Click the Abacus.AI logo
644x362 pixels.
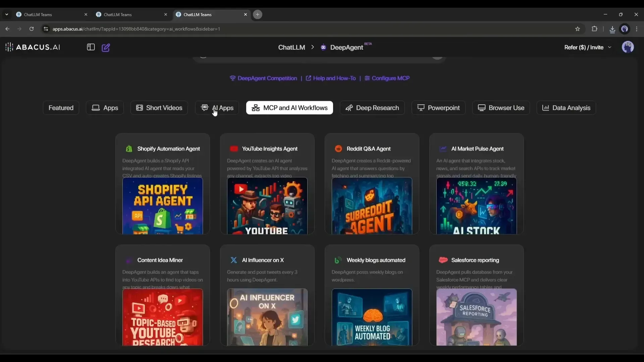[x=33, y=47]
